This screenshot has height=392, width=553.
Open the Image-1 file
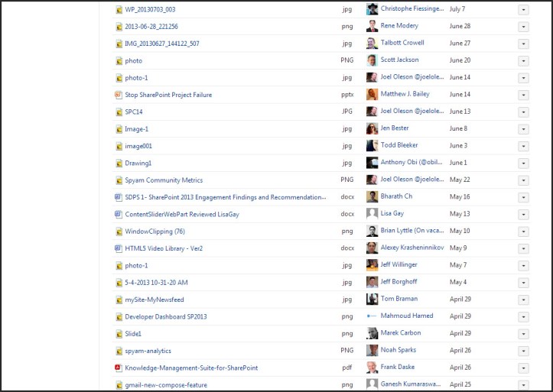click(x=136, y=129)
